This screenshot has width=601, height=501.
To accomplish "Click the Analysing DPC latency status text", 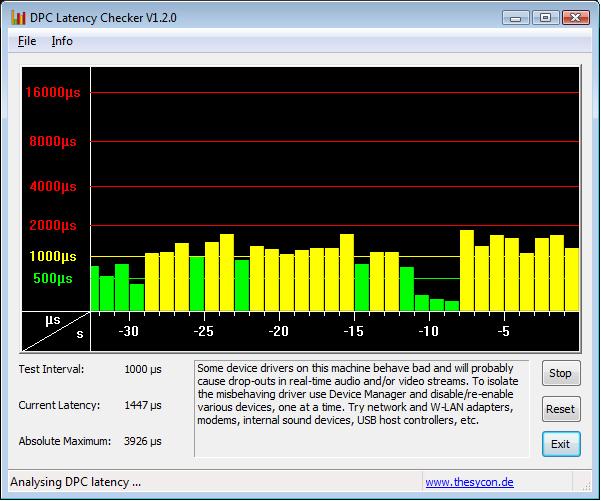I will 76,482.
